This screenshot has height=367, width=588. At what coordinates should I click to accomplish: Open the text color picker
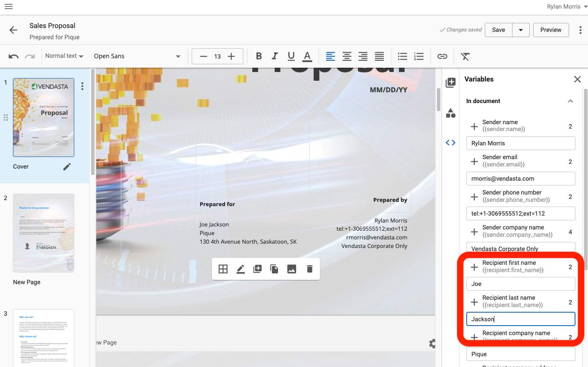(x=307, y=56)
